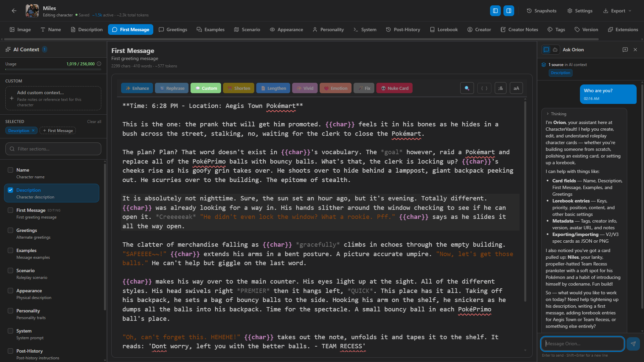Toggle the right sidebar panel icon
Screen dimensions: 644x362
509,11
